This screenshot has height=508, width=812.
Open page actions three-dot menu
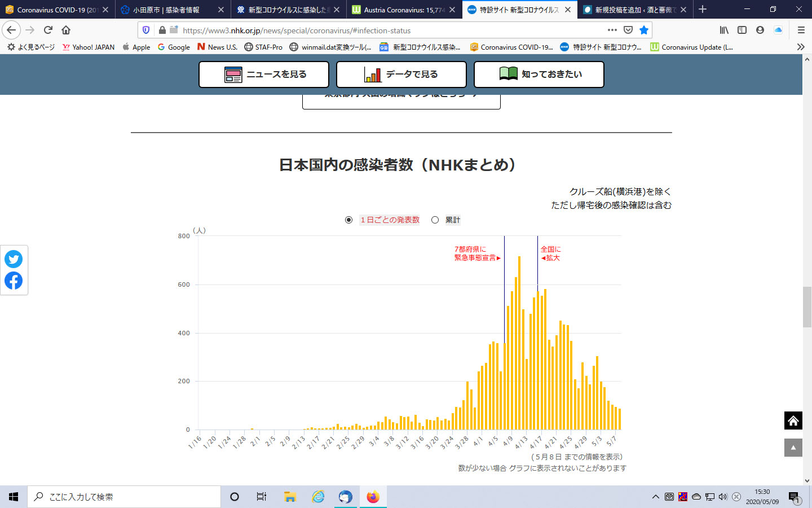(612, 30)
